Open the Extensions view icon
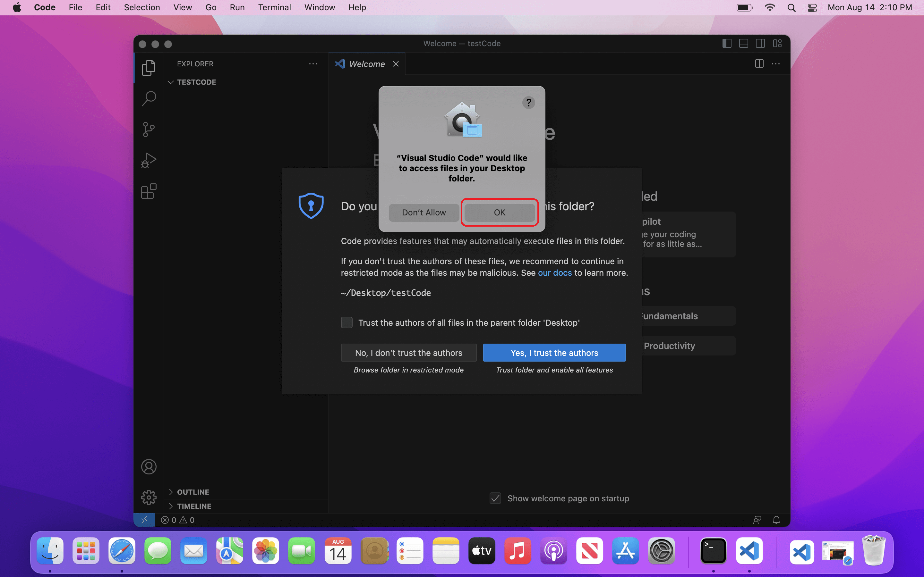The width and height of the screenshot is (924, 577). coord(149,191)
